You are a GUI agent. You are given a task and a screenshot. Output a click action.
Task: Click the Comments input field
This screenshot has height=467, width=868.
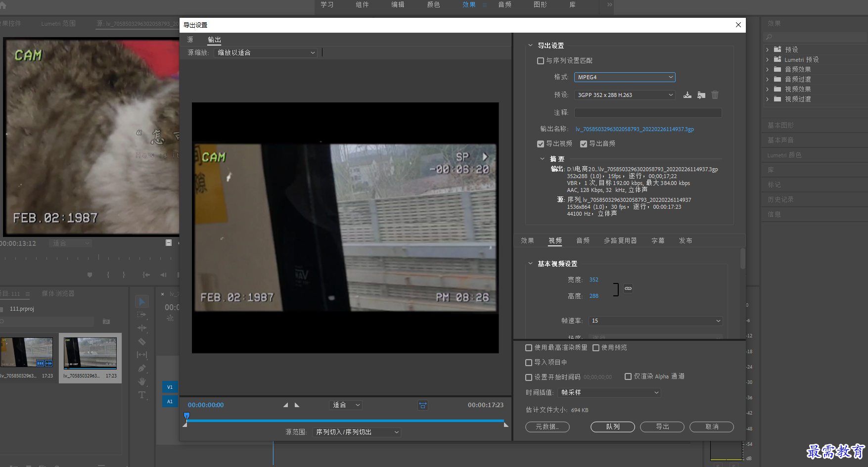648,113
